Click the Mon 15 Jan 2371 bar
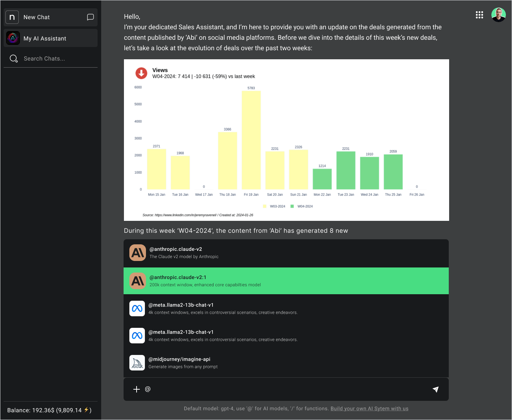This screenshot has width=512, height=420. (156, 169)
